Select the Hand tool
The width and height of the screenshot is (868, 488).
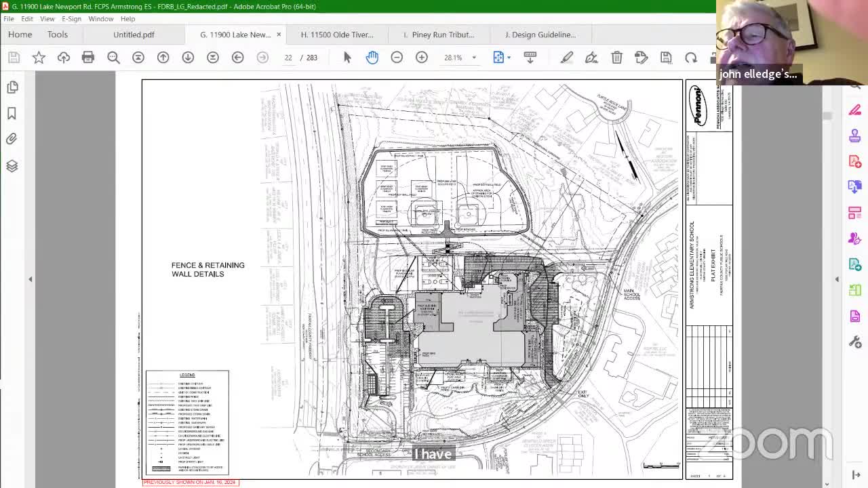point(372,58)
